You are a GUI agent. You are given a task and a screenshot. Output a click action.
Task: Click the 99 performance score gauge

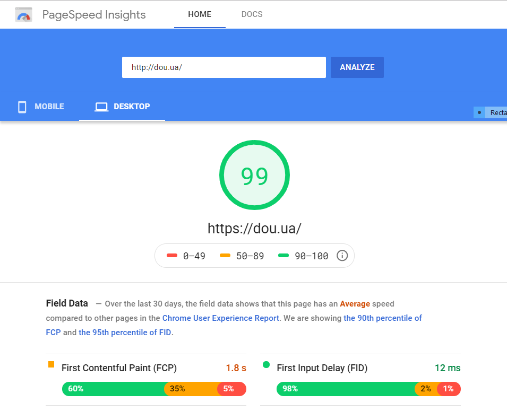254,175
